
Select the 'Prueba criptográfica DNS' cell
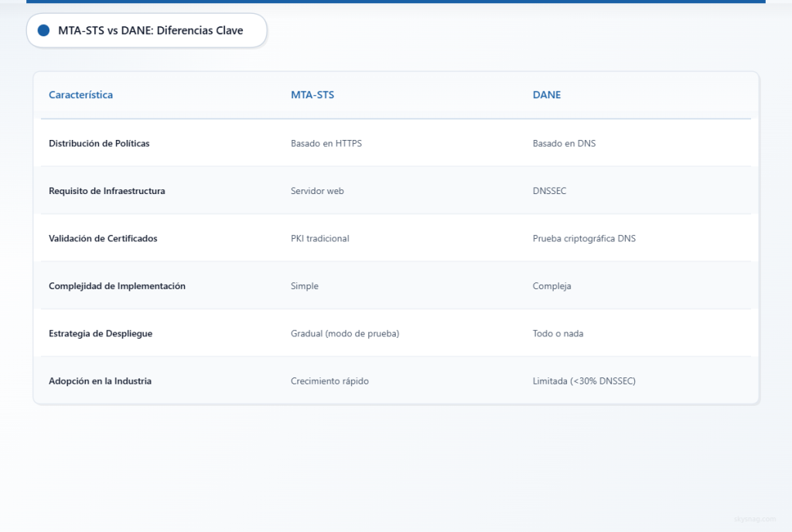point(584,239)
